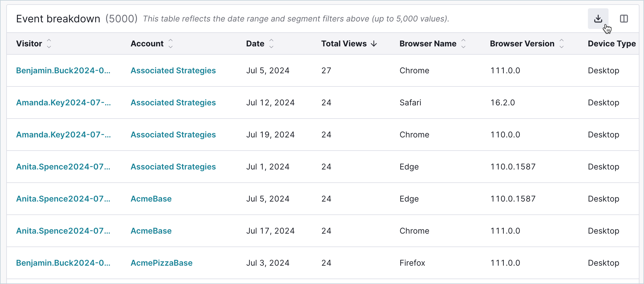Open Associated Strategies account in Jul 5 row
This screenshot has width=644, height=284.
click(173, 70)
